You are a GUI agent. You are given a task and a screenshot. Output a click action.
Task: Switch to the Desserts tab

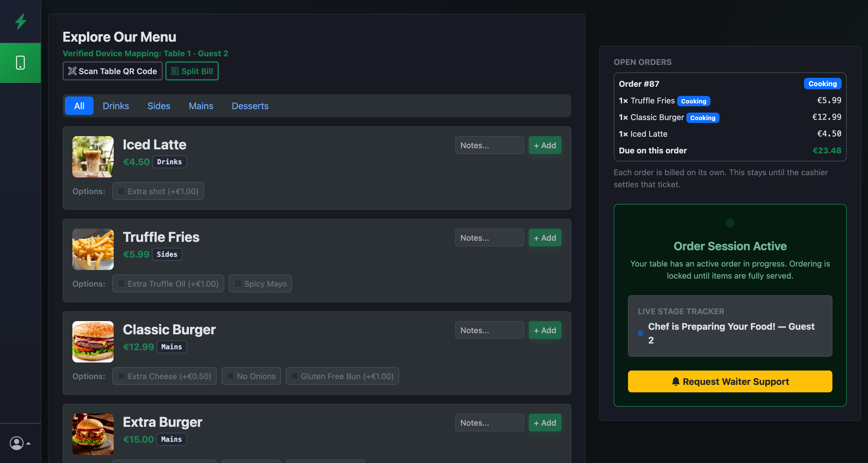pos(250,106)
